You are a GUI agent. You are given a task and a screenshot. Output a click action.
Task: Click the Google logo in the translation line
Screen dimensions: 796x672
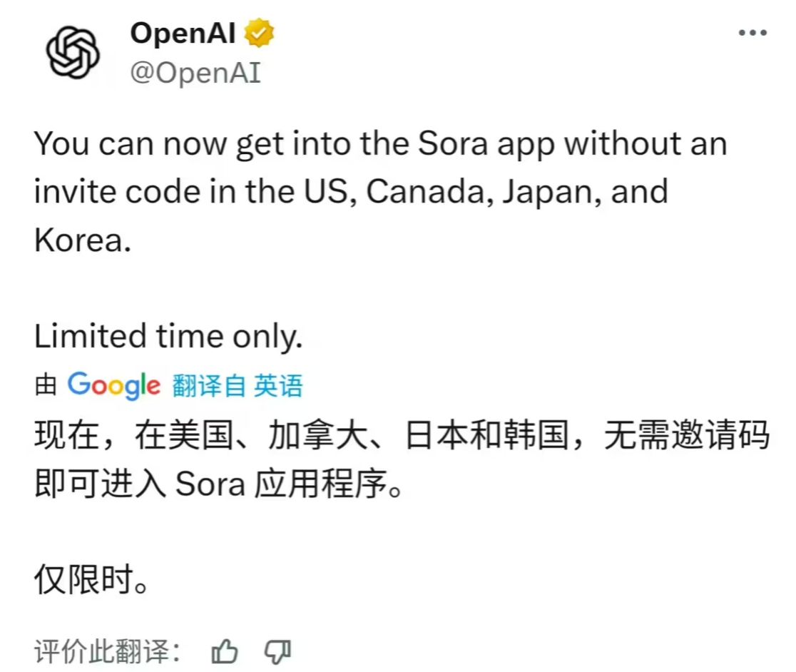click(x=114, y=386)
